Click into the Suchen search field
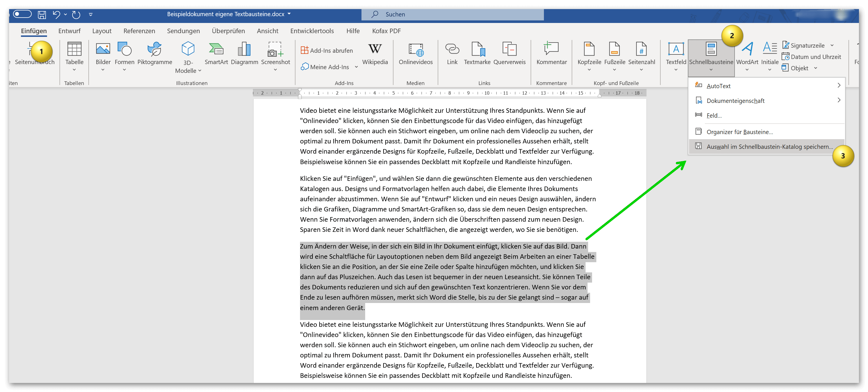Screen dimensions: 868x392 (x=452, y=14)
